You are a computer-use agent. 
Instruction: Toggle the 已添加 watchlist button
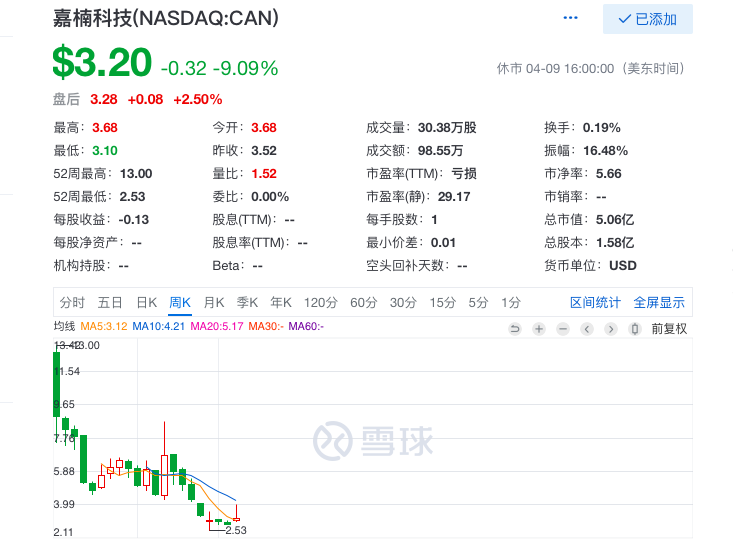point(647,19)
